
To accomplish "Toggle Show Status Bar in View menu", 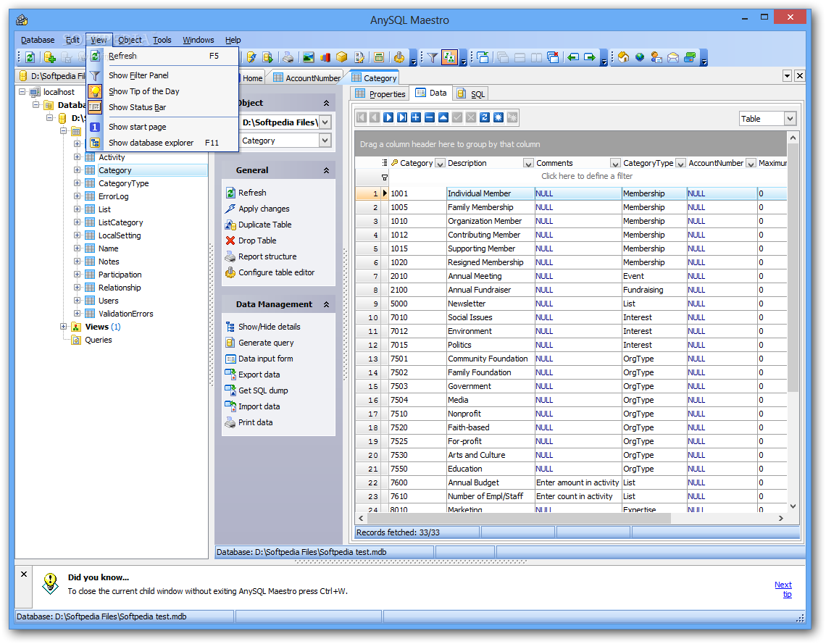I will pos(163,107).
